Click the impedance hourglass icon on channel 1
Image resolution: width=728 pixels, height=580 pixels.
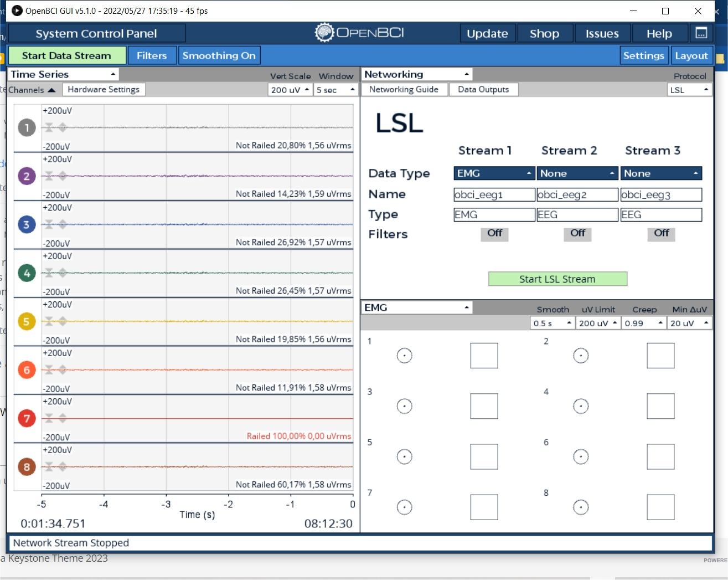pos(49,127)
